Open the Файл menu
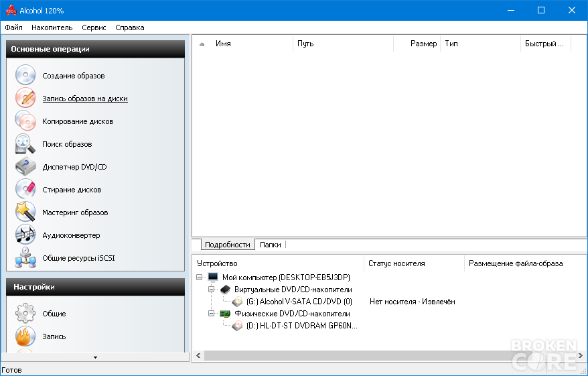Image resolution: width=588 pixels, height=376 pixels. coord(14,27)
